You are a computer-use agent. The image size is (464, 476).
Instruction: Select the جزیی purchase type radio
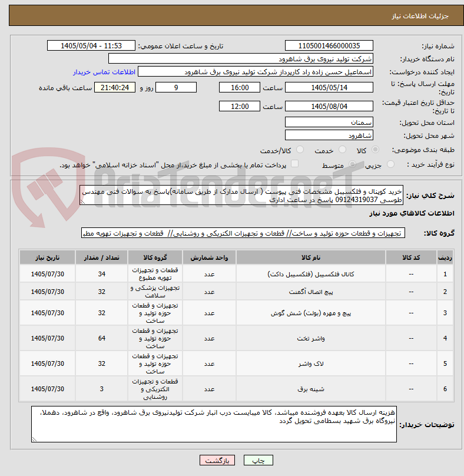pos(390,164)
